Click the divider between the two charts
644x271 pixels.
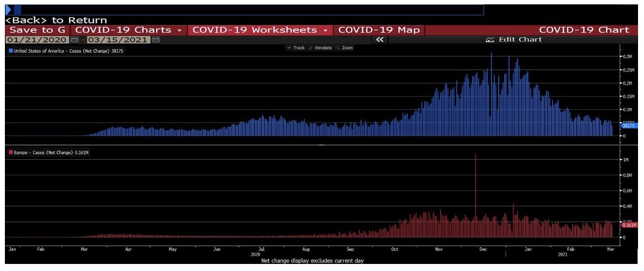click(x=321, y=145)
